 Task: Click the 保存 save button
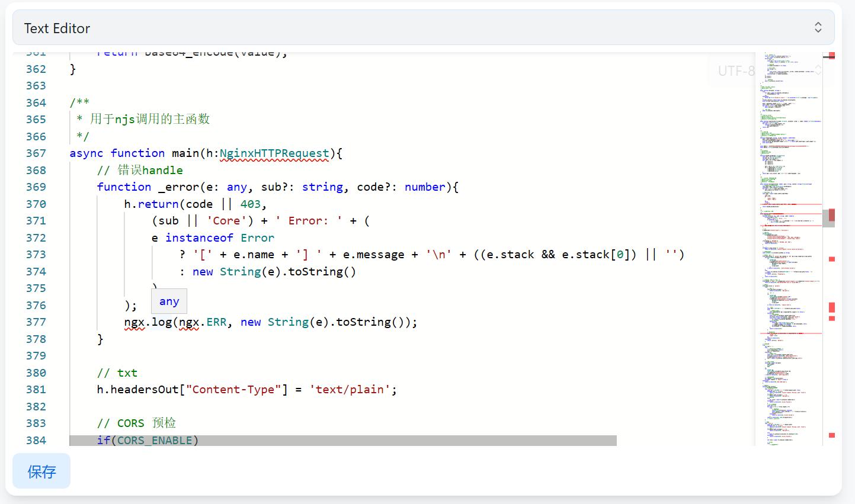click(x=41, y=471)
